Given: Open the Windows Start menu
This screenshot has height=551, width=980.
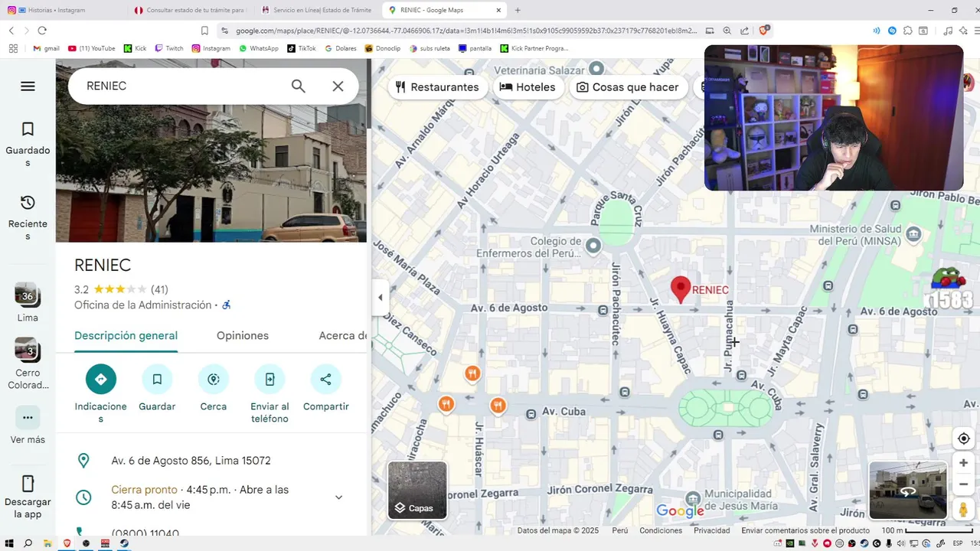Looking at the screenshot, I should 9,543.
